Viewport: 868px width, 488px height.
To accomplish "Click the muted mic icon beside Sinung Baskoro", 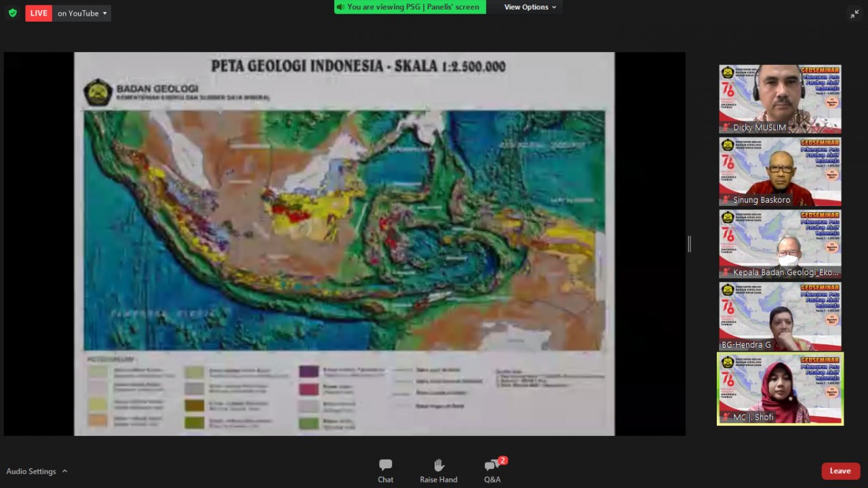I will (726, 200).
